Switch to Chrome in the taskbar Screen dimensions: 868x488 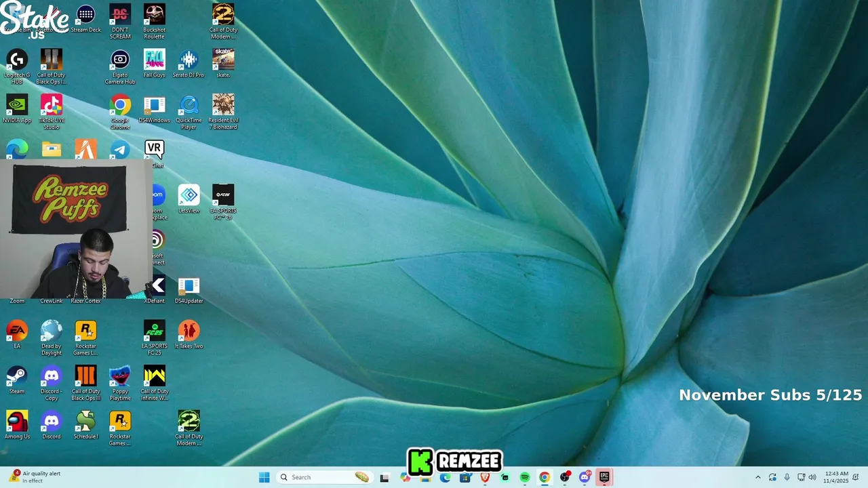point(545,477)
